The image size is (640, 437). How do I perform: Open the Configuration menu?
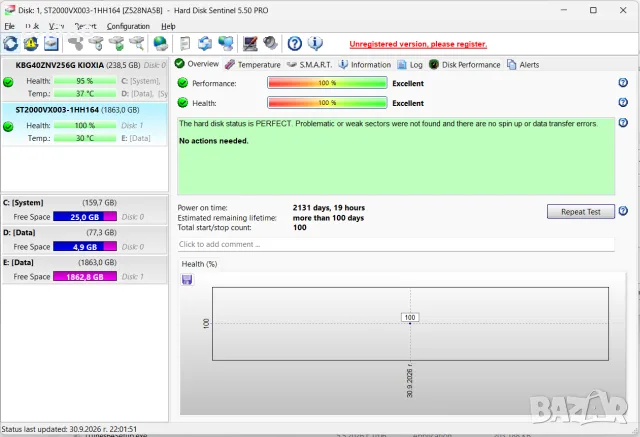pyautogui.click(x=128, y=26)
